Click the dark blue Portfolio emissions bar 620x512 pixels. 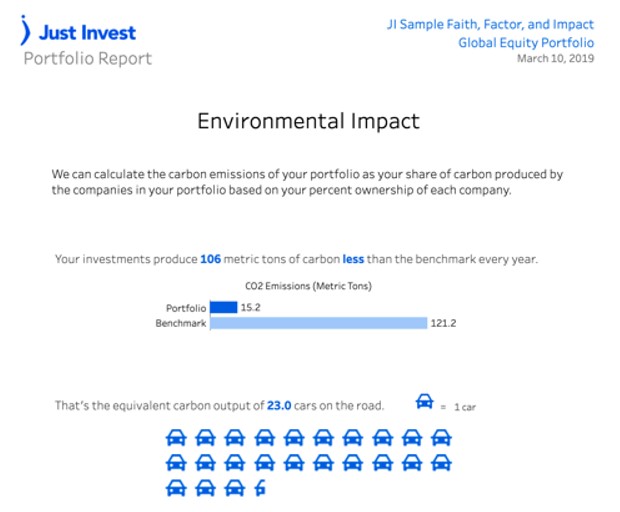(x=223, y=308)
